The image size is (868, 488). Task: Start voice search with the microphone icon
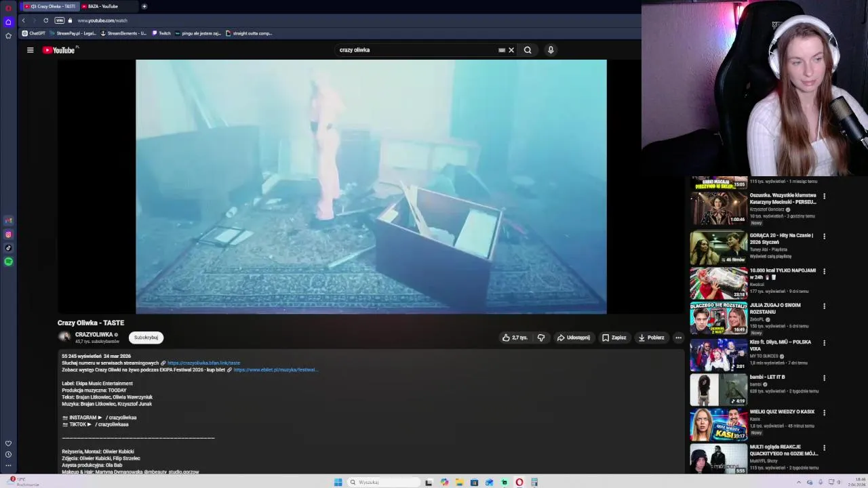(x=551, y=50)
